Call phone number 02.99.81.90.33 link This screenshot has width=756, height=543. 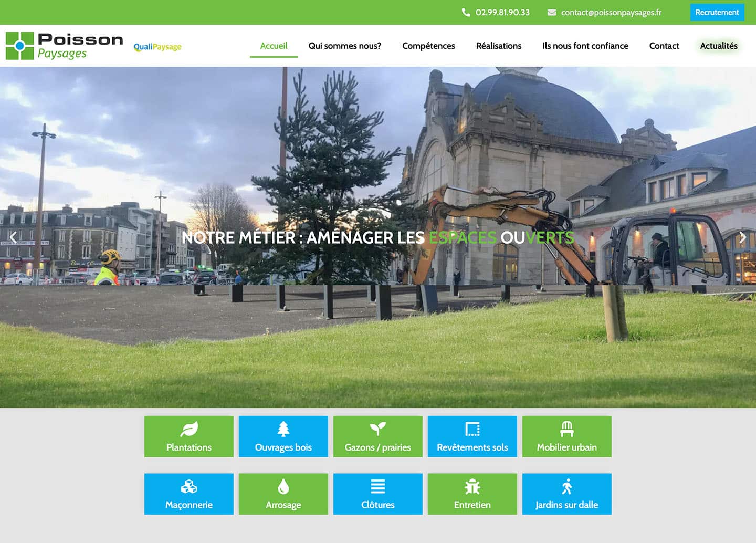(502, 12)
